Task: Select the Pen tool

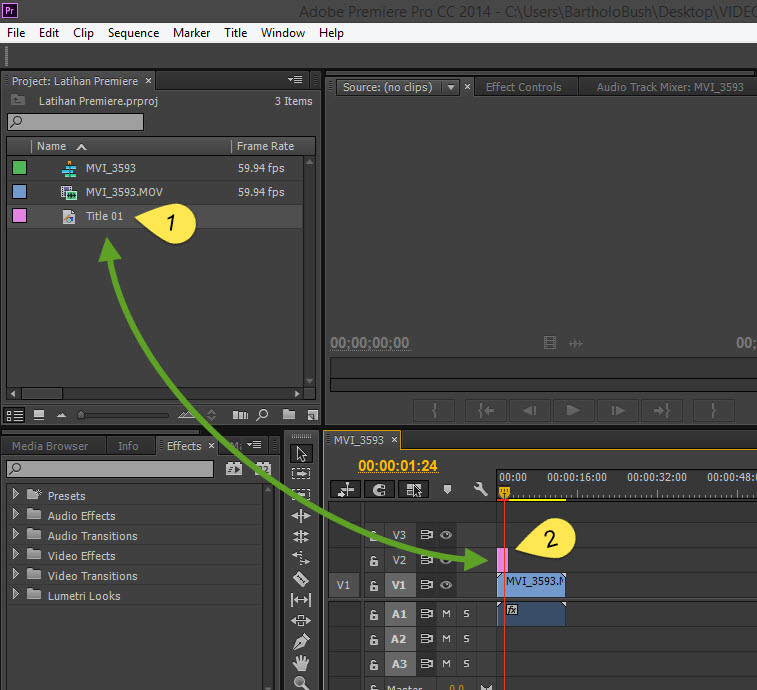Action: [x=301, y=642]
